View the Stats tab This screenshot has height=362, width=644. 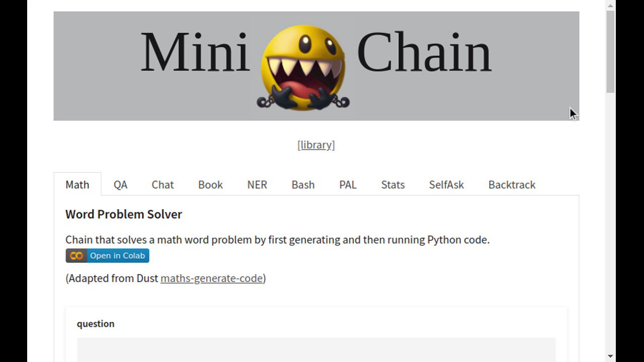click(392, 185)
